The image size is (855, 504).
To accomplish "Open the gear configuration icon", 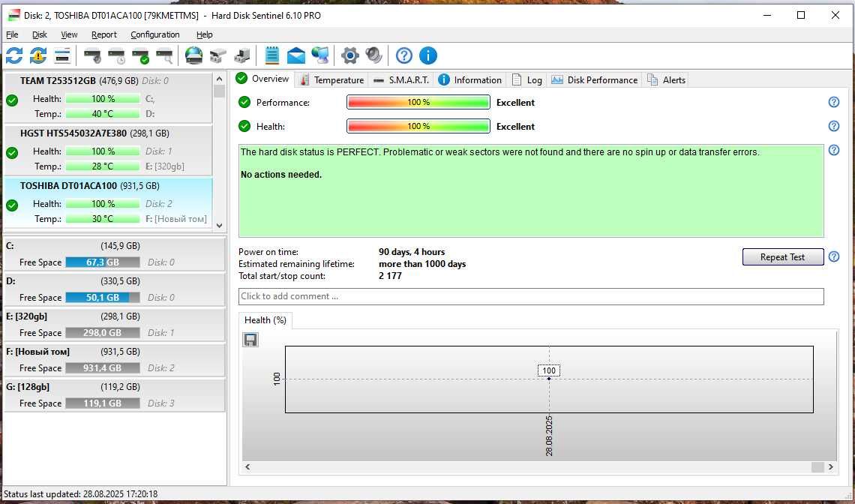I will pyautogui.click(x=349, y=55).
